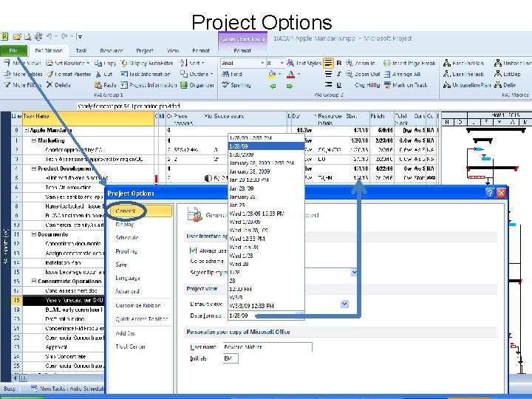Run the Spelling check
Image resolution: width=532 pixels, height=399 pixels.
point(236,85)
